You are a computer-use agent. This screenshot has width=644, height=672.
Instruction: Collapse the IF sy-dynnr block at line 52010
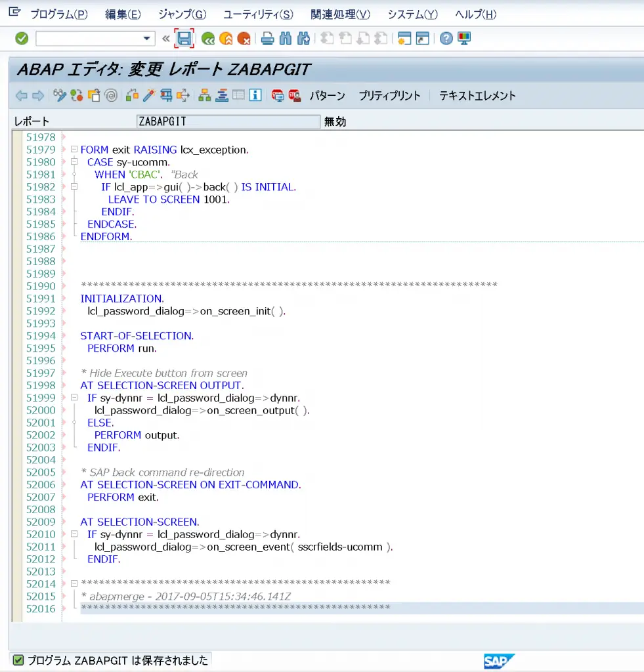click(74, 534)
